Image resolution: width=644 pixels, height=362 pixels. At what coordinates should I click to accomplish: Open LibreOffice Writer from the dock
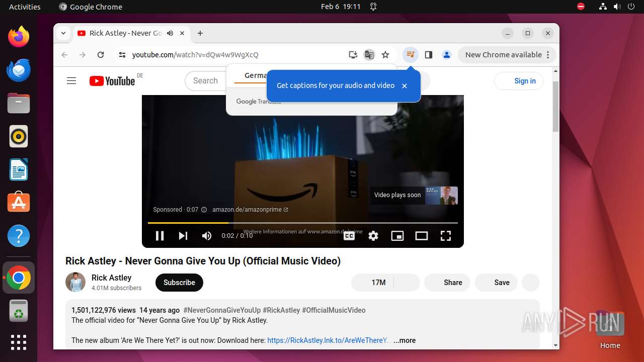(x=19, y=170)
